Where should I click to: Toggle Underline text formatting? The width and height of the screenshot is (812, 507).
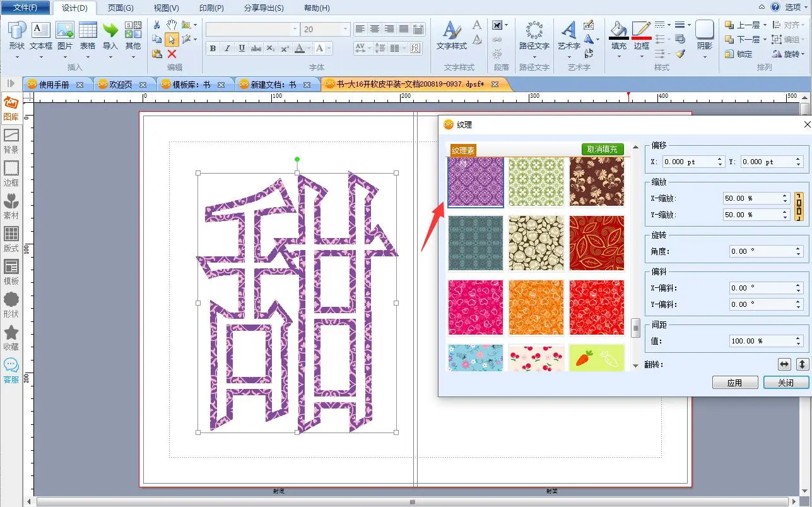point(242,49)
